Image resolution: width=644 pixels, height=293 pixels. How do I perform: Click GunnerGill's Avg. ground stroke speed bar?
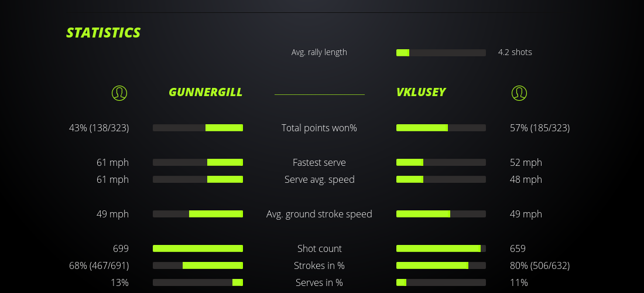tap(198, 214)
